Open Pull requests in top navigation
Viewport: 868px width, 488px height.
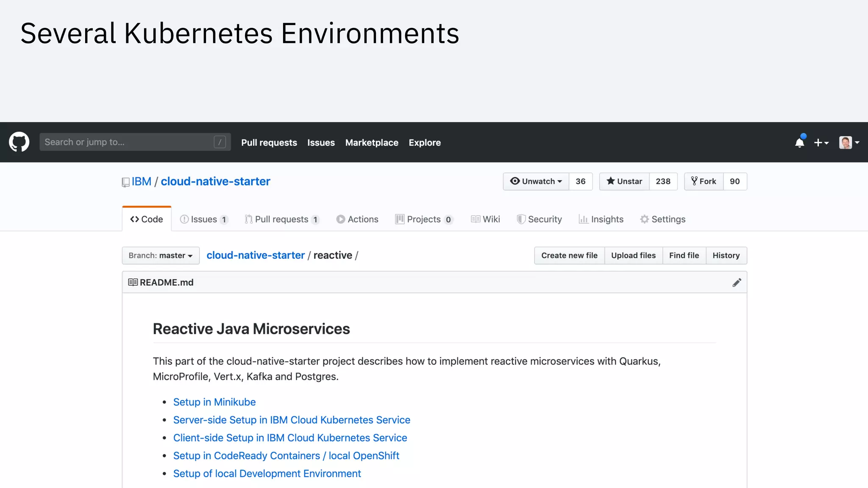coord(269,142)
